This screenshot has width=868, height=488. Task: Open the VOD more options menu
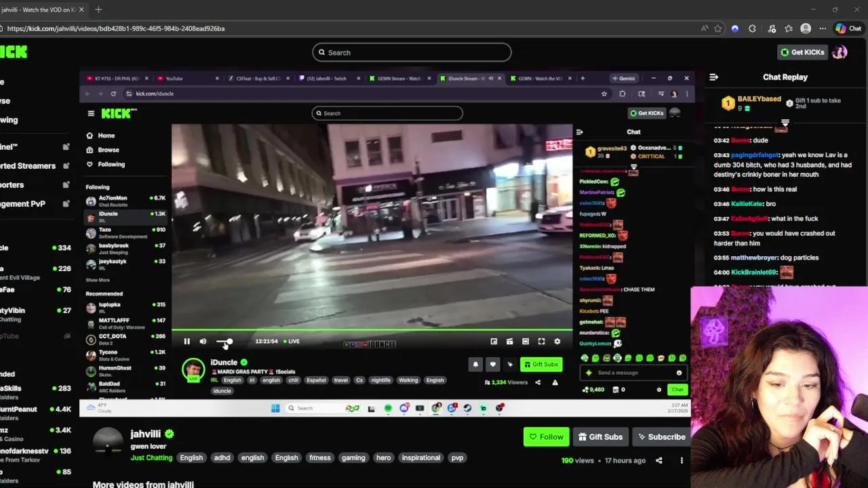(682, 461)
